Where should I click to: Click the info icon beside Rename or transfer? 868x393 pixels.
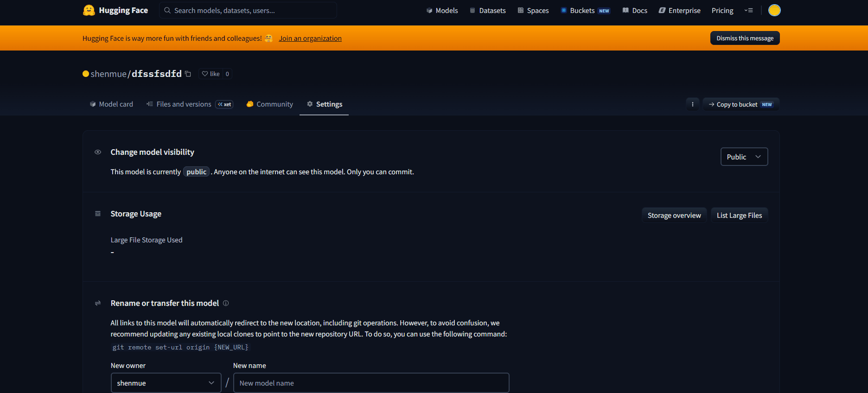[226, 303]
